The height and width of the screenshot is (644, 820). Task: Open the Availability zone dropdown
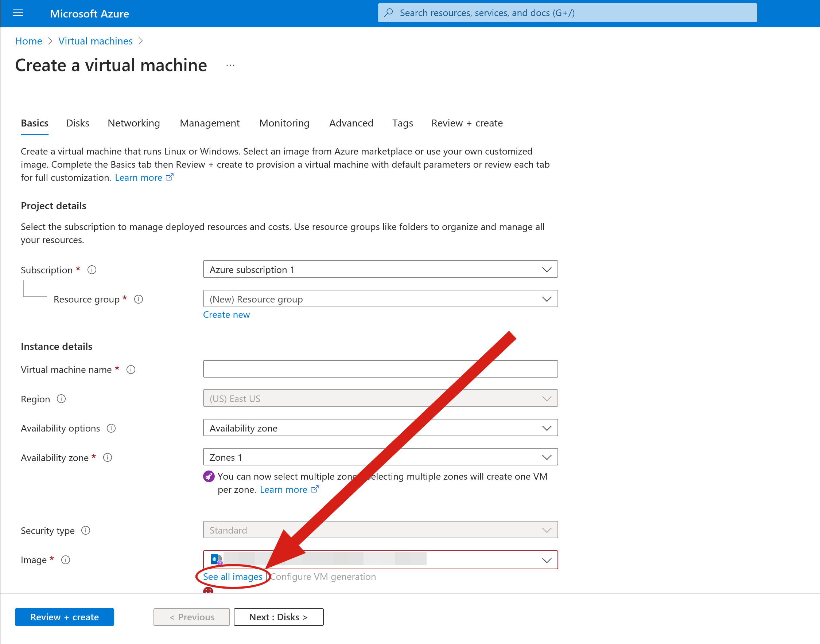click(x=380, y=457)
